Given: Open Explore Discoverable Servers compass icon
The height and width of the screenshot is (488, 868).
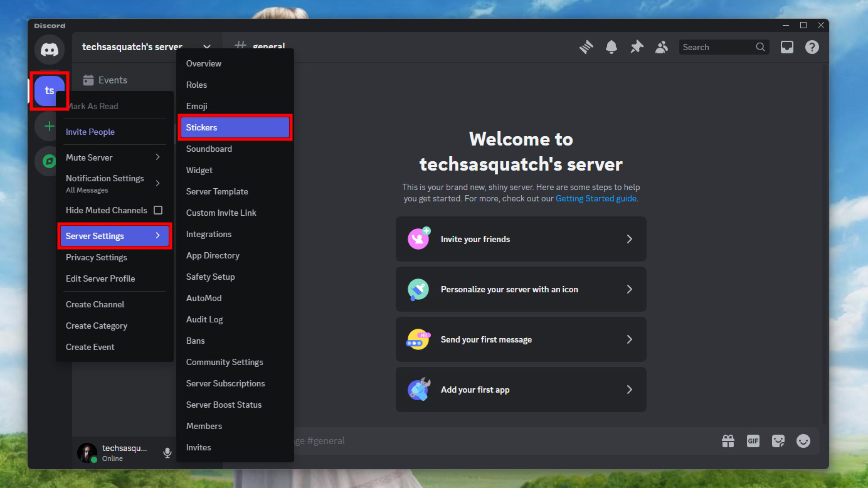Looking at the screenshot, I should [x=48, y=161].
